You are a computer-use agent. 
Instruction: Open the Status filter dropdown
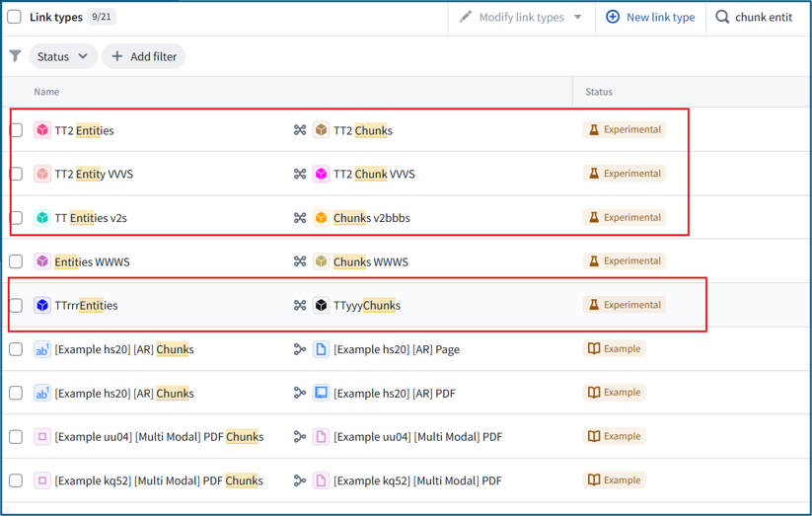coord(63,56)
